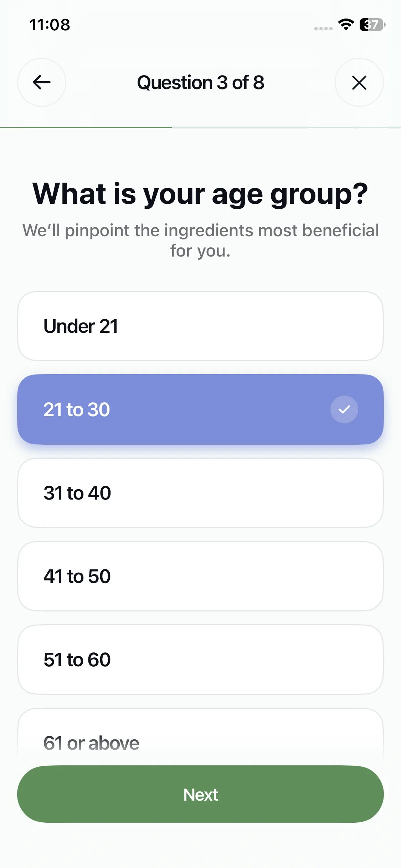Tap the battery level indicator
Viewport: 401px width, 868px height.
372,25
